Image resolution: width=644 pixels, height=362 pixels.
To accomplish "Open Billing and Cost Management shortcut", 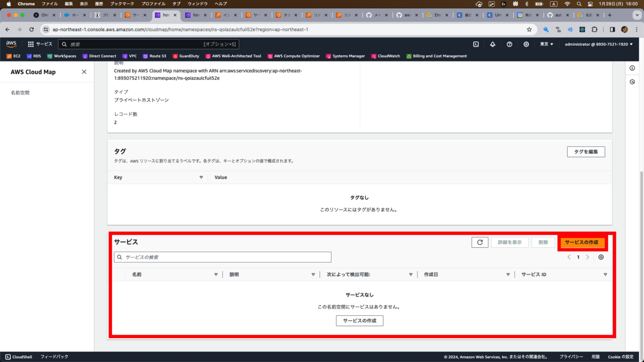I will (436, 56).
